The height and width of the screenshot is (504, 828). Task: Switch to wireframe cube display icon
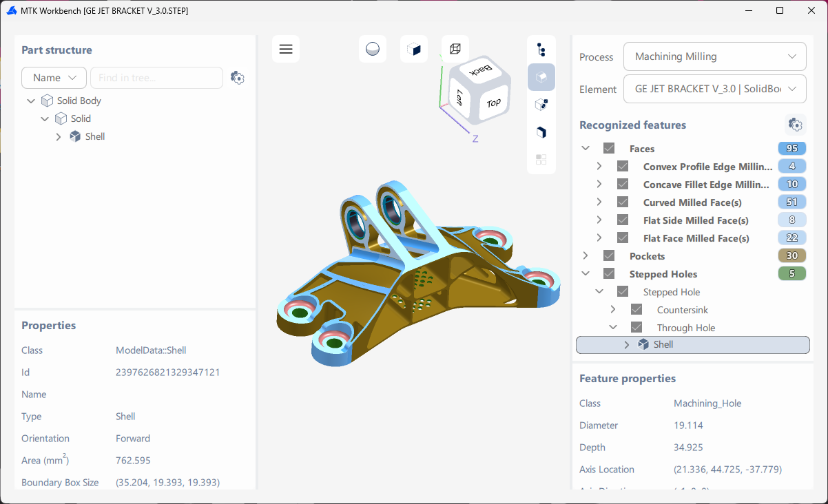click(x=455, y=50)
